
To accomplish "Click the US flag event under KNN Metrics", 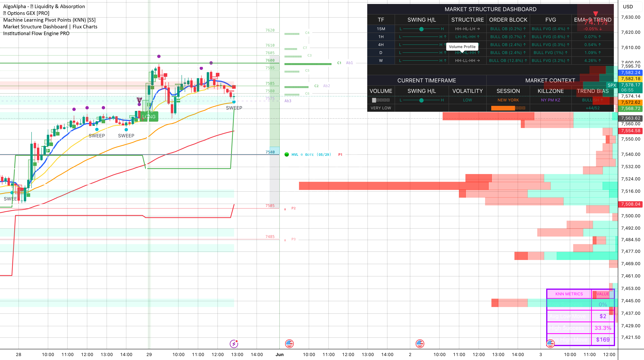I will click(x=550, y=344).
